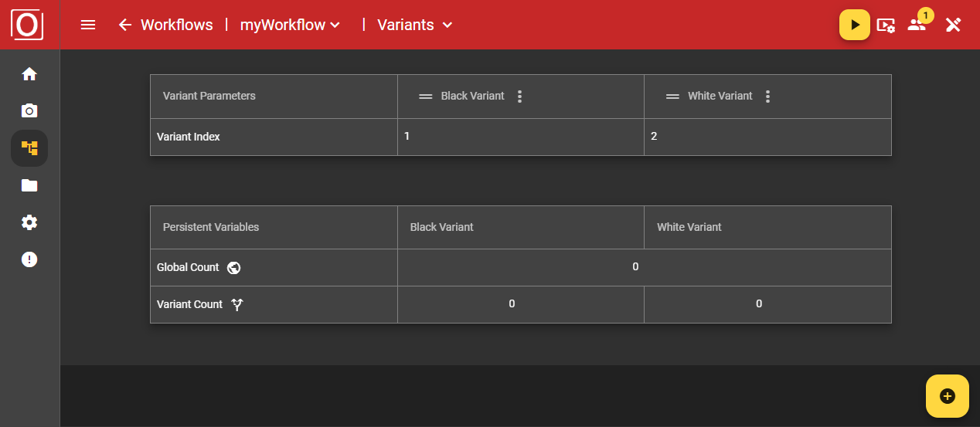
Task: Click the tools icon in top bar
Action: pos(953,25)
